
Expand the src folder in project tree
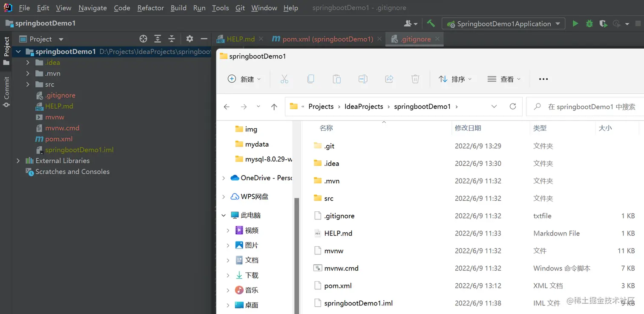pos(28,84)
